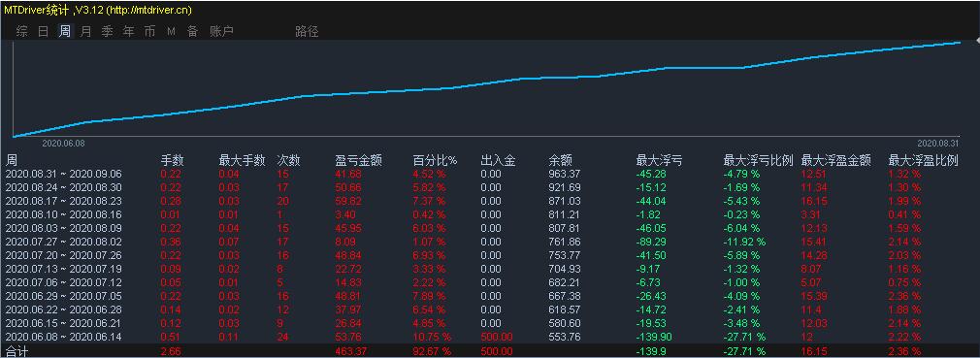Select the 2020.06.08 ~ 2020.06.14 week row
This screenshot has height=358, width=980.
pyautogui.click(x=490, y=337)
